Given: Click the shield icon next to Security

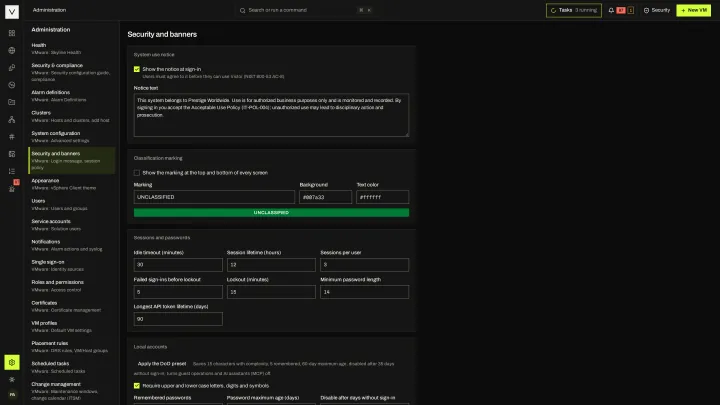Looking at the screenshot, I should (646, 10).
